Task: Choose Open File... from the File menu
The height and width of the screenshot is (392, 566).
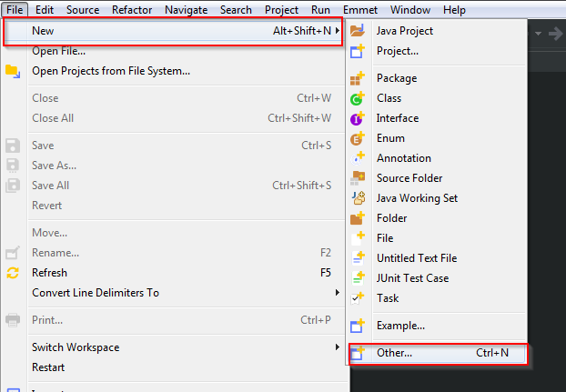Action: coord(58,51)
